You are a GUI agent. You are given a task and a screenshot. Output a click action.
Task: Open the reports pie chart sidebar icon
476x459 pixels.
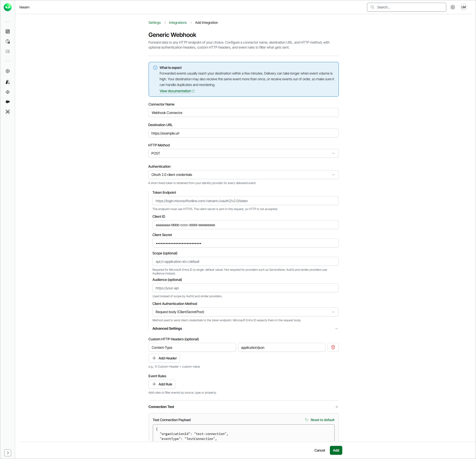[x=8, y=41]
